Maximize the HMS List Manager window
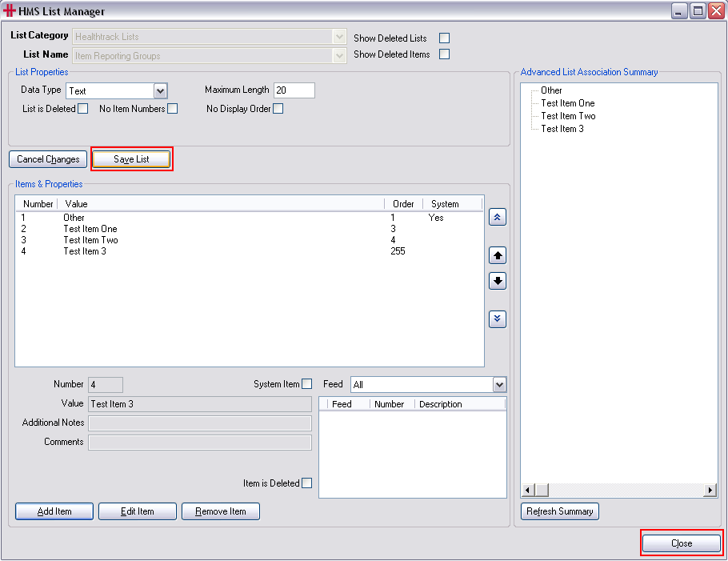 point(698,10)
